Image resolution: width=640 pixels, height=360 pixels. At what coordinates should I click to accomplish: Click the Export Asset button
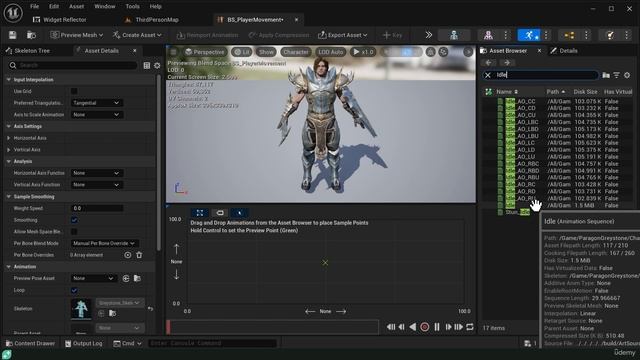coord(342,35)
